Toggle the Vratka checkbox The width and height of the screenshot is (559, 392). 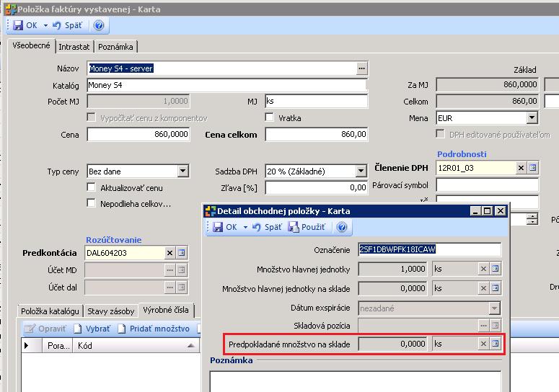click(270, 117)
